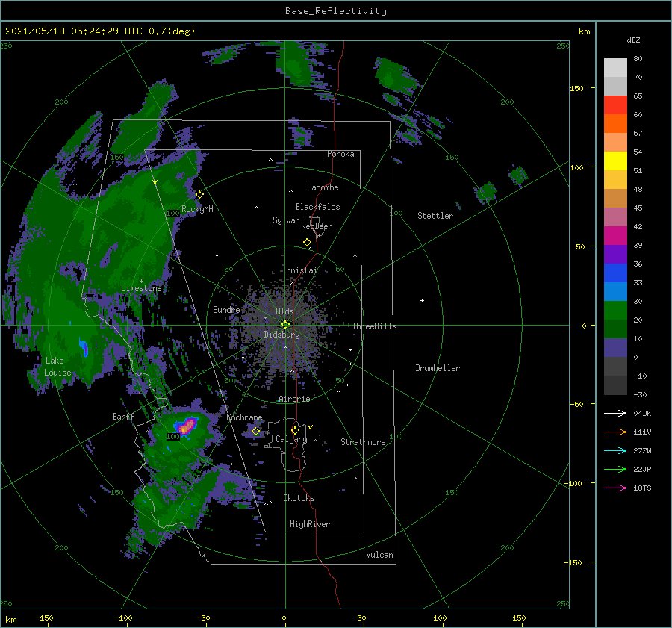Click the Innisfail city label
The image size is (672, 628).
point(302,270)
